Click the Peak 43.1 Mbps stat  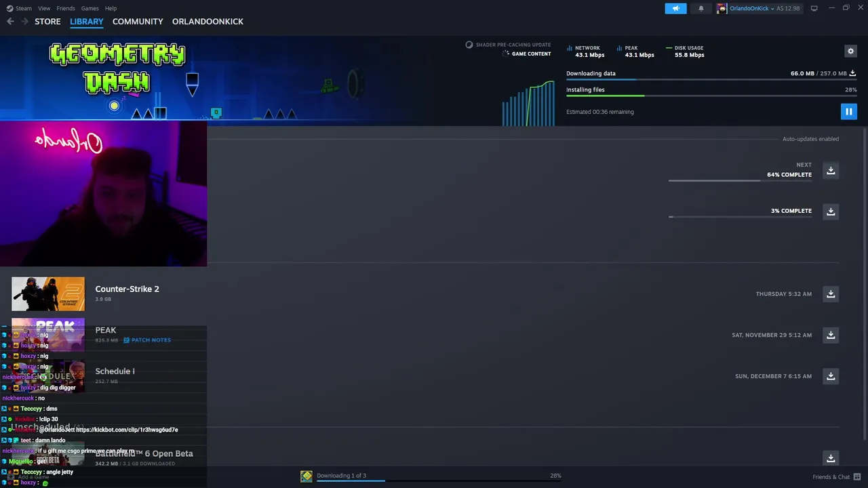click(x=635, y=52)
